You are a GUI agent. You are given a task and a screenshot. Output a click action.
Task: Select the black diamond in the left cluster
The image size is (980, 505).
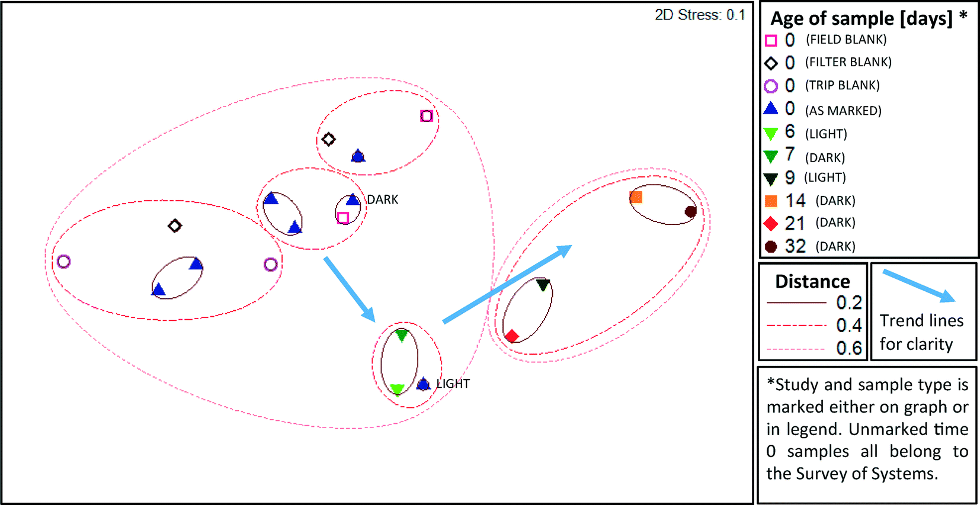click(174, 226)
